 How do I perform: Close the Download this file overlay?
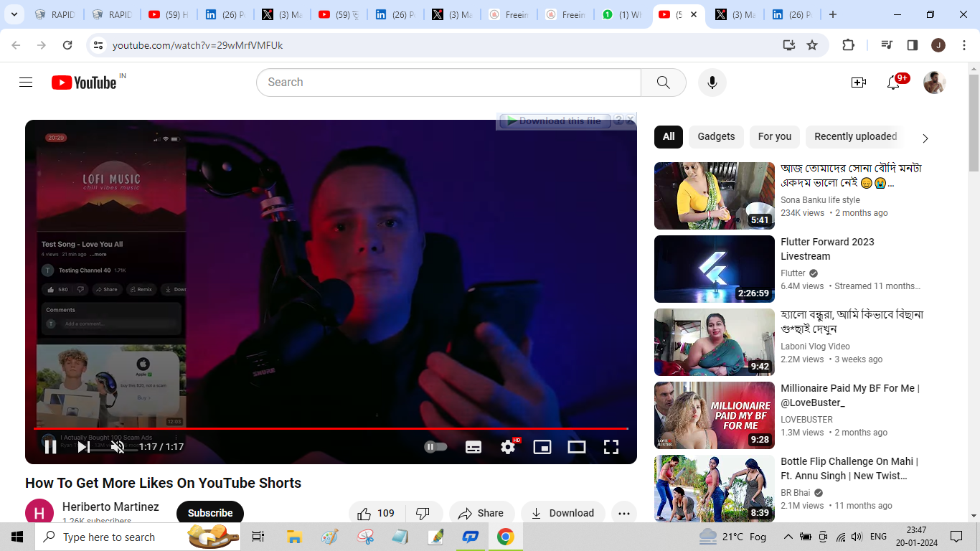pos(630,120)
